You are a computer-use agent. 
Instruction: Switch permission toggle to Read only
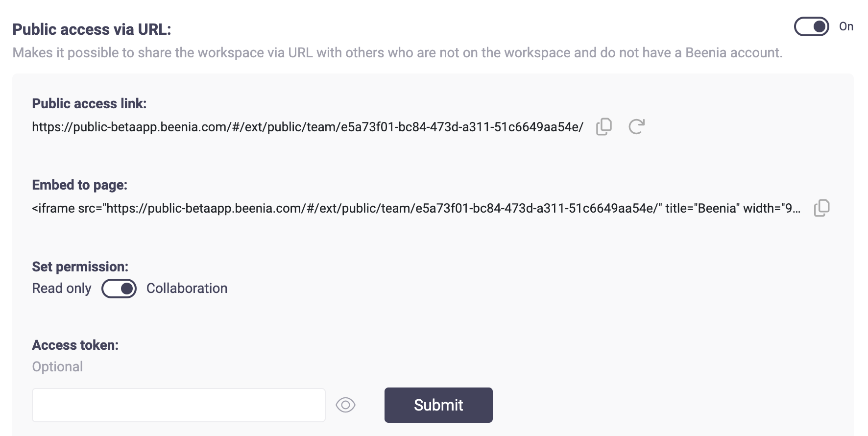(x=119, y=289)
